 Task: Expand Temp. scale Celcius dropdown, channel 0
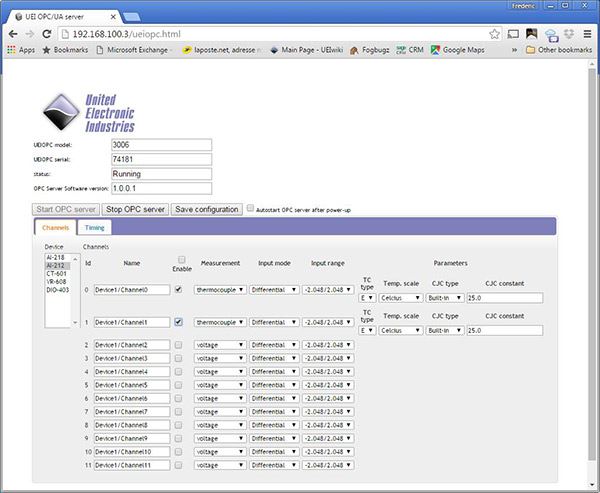(x=402, y=298)
